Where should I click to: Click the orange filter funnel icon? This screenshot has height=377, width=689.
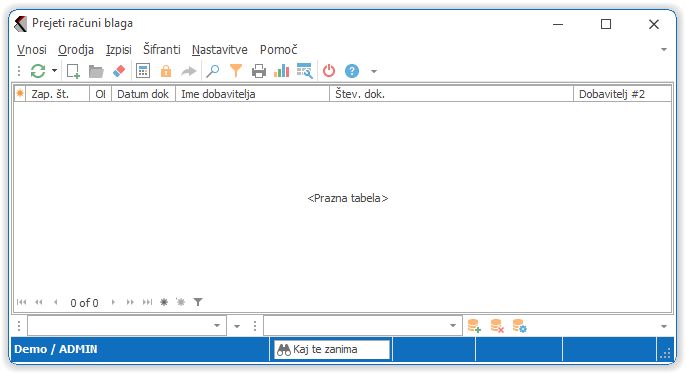tap(236, 71)
